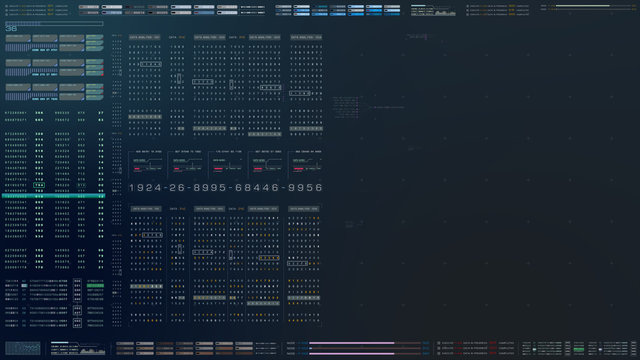Click the solid green cell in the bottom-left table
640x360 pixels.
[x=95, y=286]
